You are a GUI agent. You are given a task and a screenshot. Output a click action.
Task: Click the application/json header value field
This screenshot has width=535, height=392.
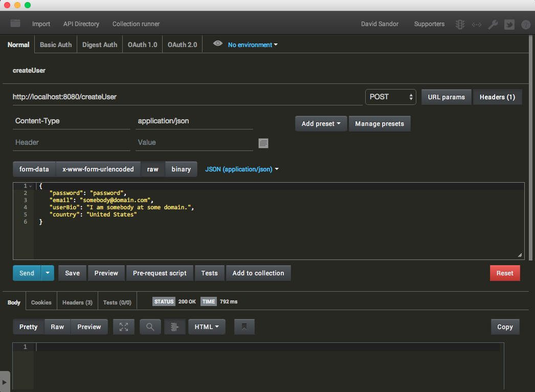coord(194,121)
